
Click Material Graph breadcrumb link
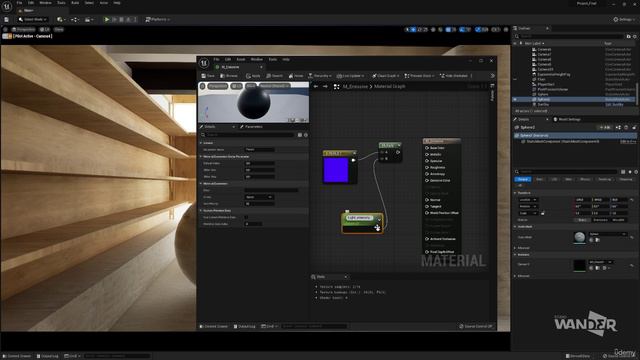389,87
